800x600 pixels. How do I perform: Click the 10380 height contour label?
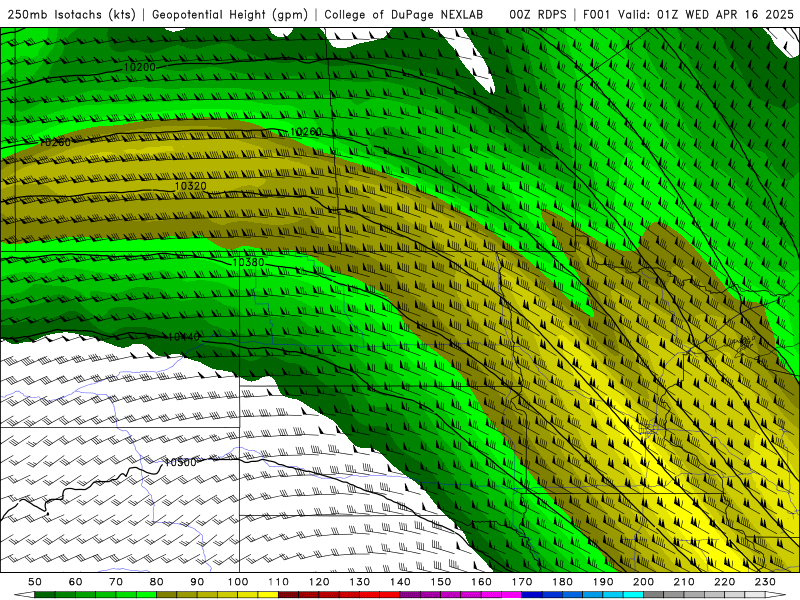coord(248,262)
